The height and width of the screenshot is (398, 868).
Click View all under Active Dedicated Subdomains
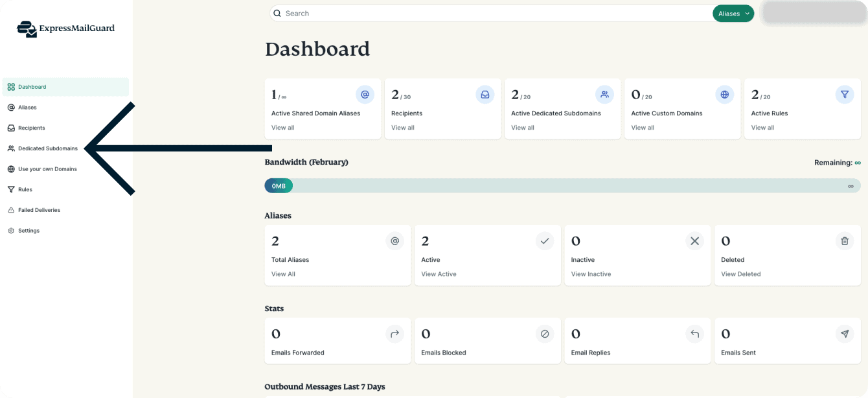coord(522,128)
